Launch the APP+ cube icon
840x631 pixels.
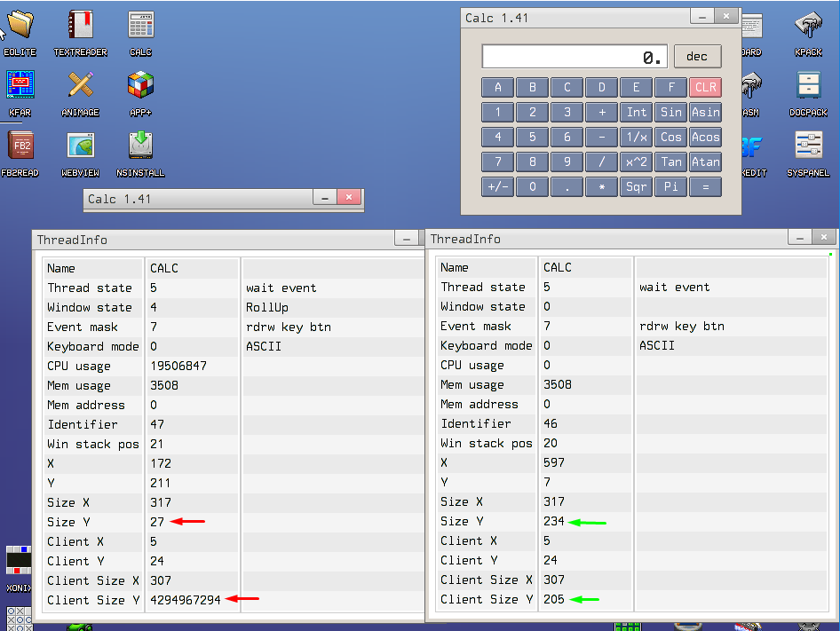[x=140, y=86]
